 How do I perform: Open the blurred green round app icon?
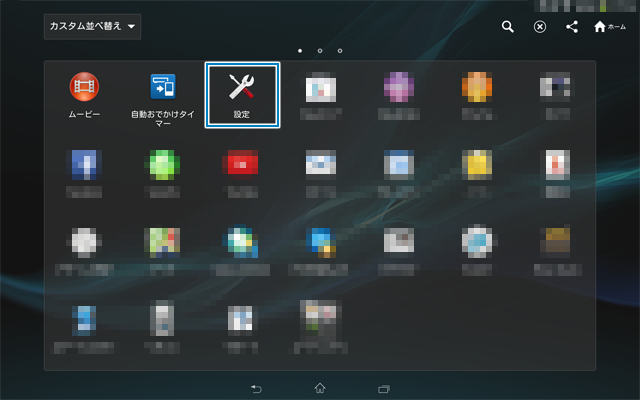(163, 164)
